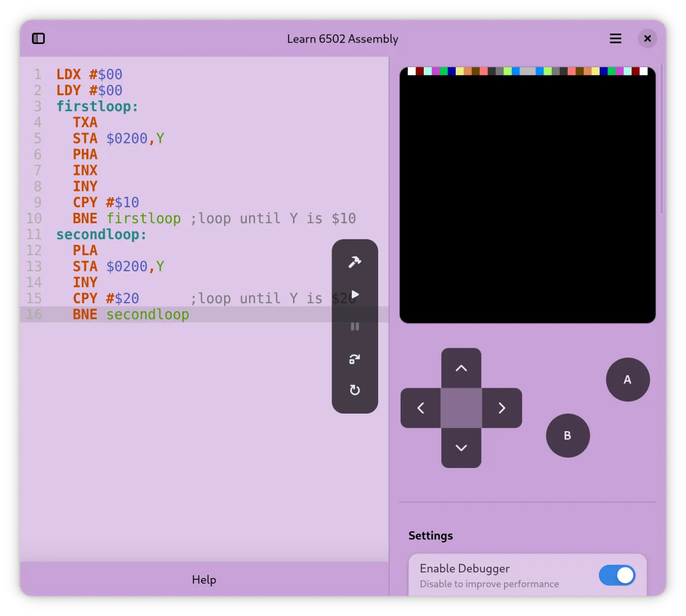Click the step-over debugger icon
Image resolution: width=686 pixels, height=616 pixels.
(x=355, y=359)
